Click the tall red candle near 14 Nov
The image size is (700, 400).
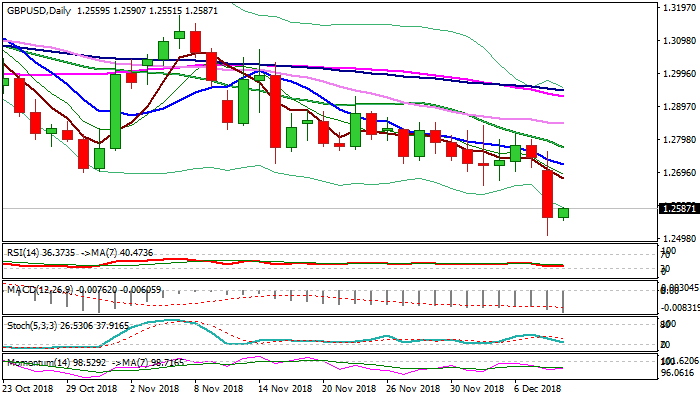[274, 110]
